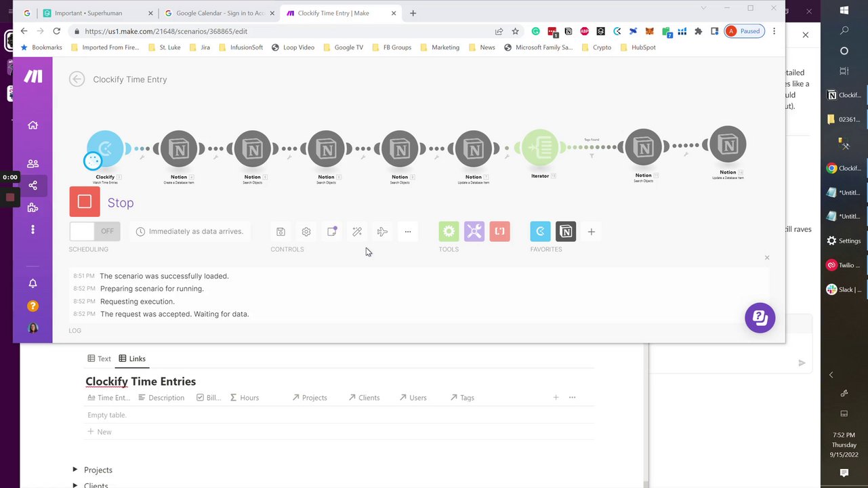Image resolution: width=868 pixels, height=488 pixels.
Task: Switch to the 'Clockify Time Entry | Make' tab
Action: click(x=342, y=13)
